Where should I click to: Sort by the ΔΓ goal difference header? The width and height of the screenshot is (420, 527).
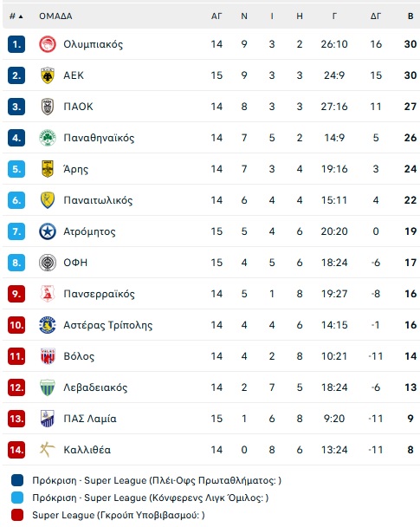(x=376, y=16)
